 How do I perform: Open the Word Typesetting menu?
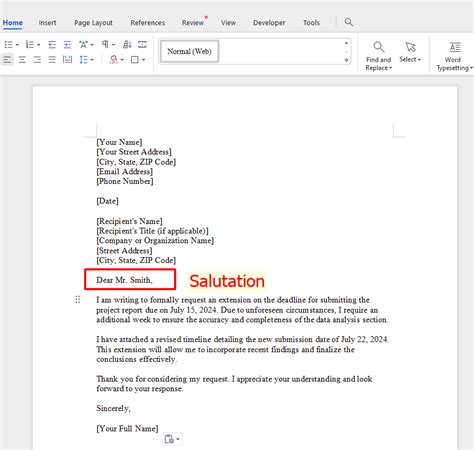pyautogui.click(x=455, y=56)
